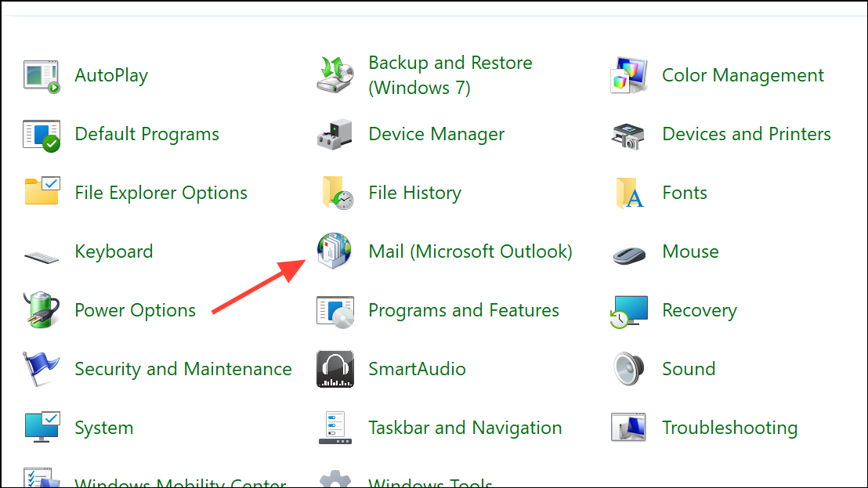Open Sound via the speaker icon

(x=629, y=368)
